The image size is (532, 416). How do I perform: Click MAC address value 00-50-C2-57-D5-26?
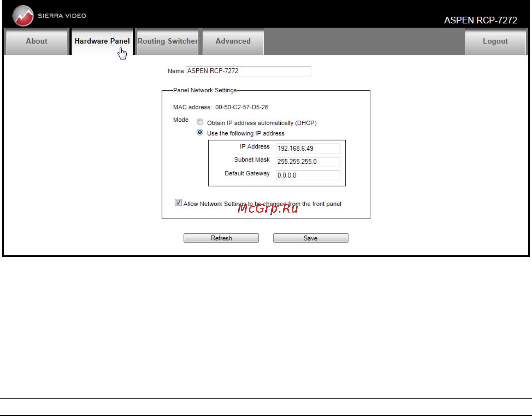click(x=242, y=107)
